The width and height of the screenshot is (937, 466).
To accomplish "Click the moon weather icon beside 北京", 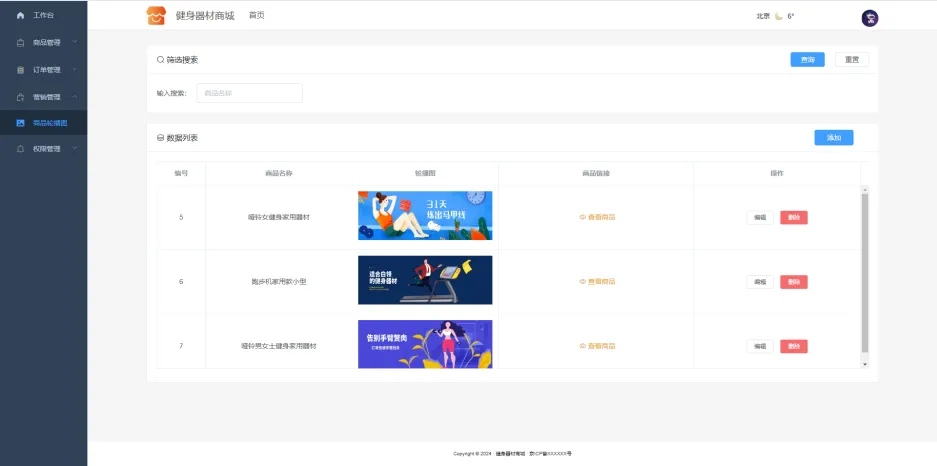I will (778, 16).
